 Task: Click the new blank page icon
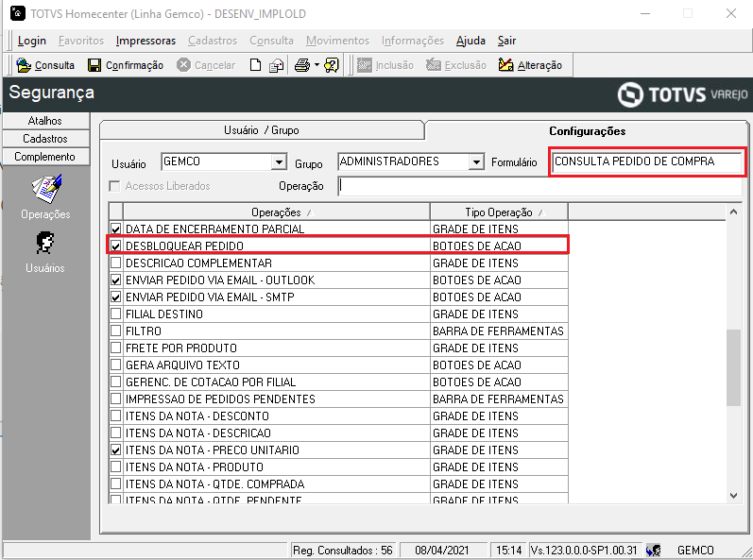(x=256, y=65)
